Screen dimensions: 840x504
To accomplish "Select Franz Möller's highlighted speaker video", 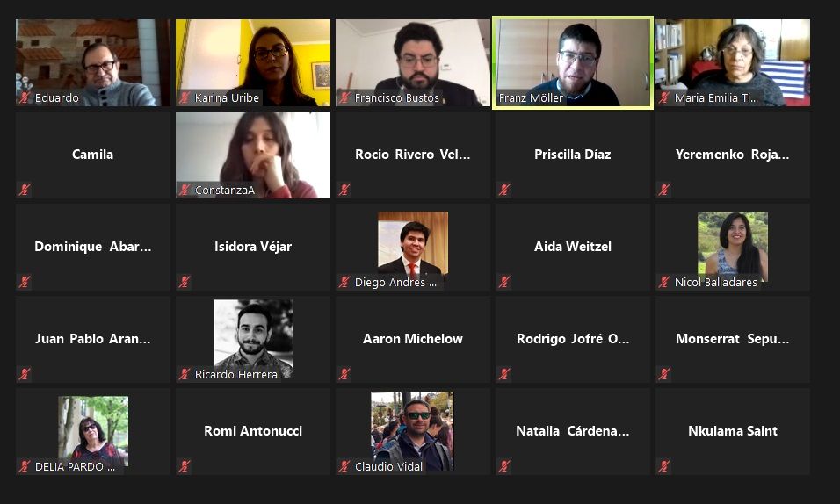I will [x=573, y=62].
